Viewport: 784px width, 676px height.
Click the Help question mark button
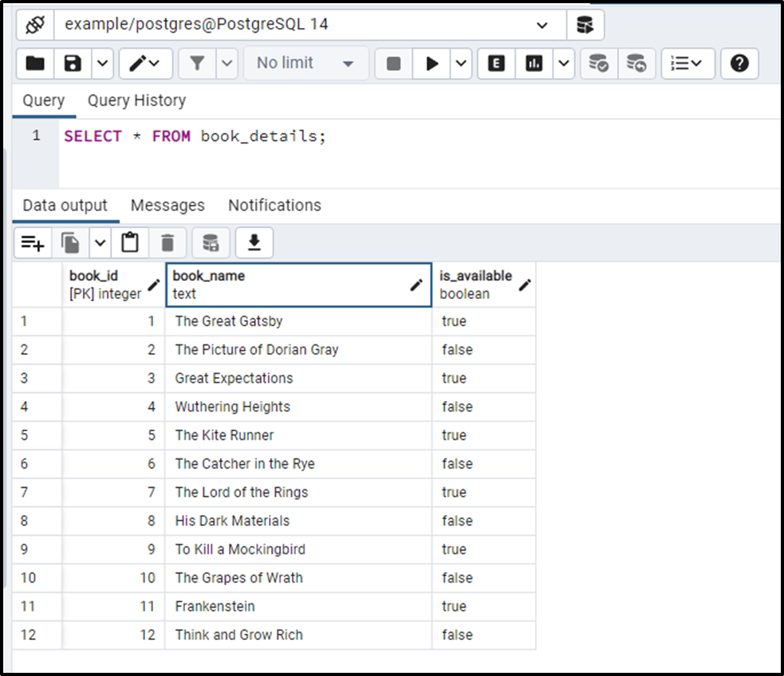739,64
